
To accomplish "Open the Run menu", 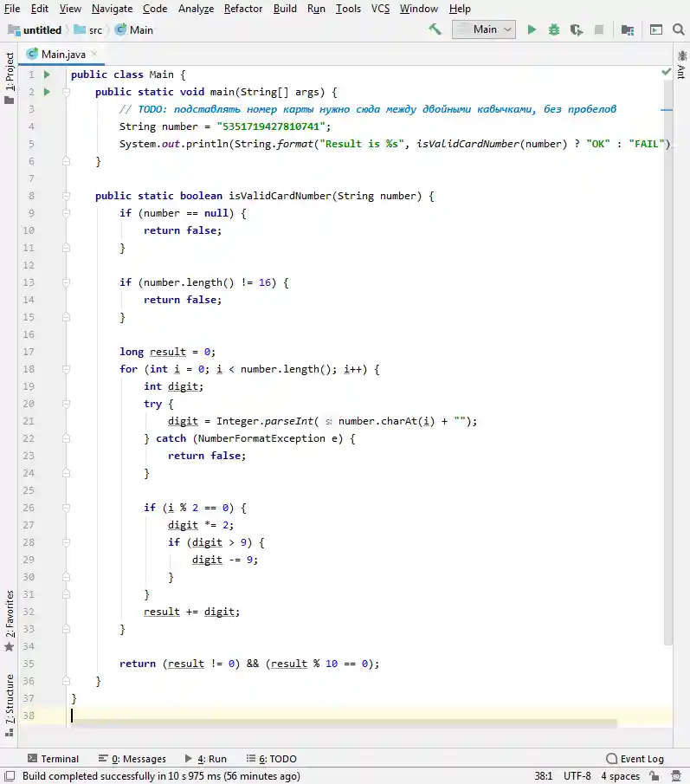I will coord(316,9).
